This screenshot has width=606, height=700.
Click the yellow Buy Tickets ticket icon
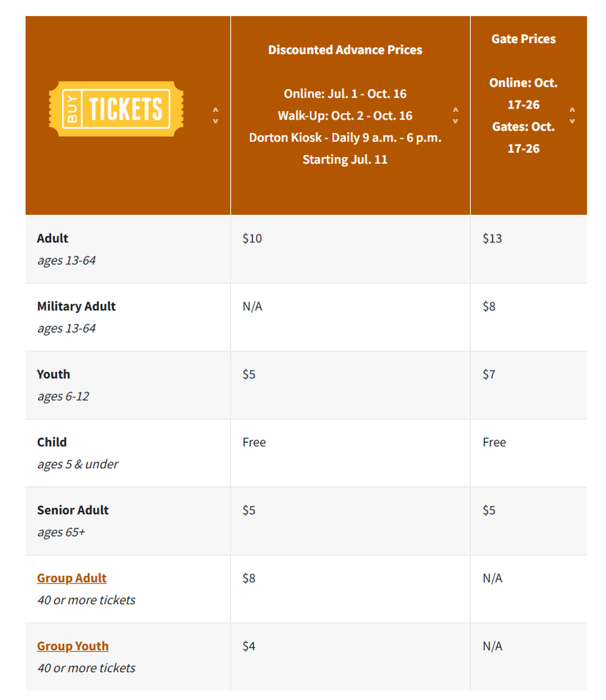pyautogui.click(x=116, y=110)
